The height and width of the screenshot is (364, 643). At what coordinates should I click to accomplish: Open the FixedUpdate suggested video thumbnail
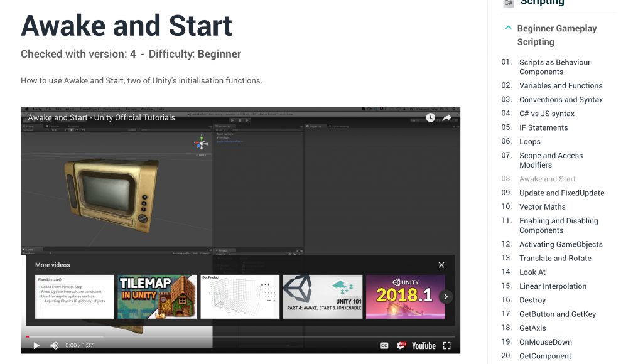(75, 297)
